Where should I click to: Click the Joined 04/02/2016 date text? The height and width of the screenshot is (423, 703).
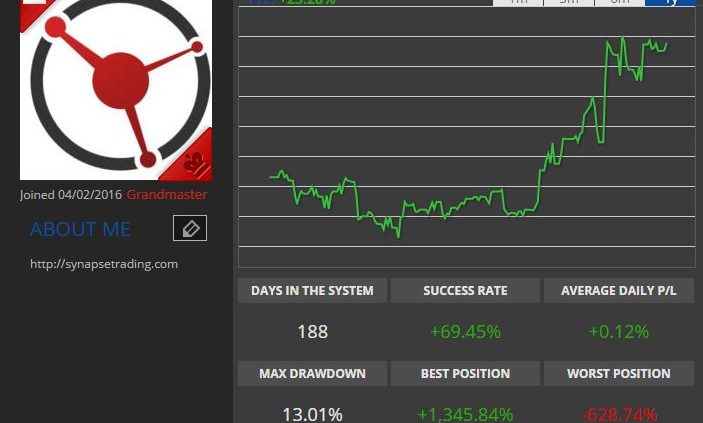coord(71,195)
